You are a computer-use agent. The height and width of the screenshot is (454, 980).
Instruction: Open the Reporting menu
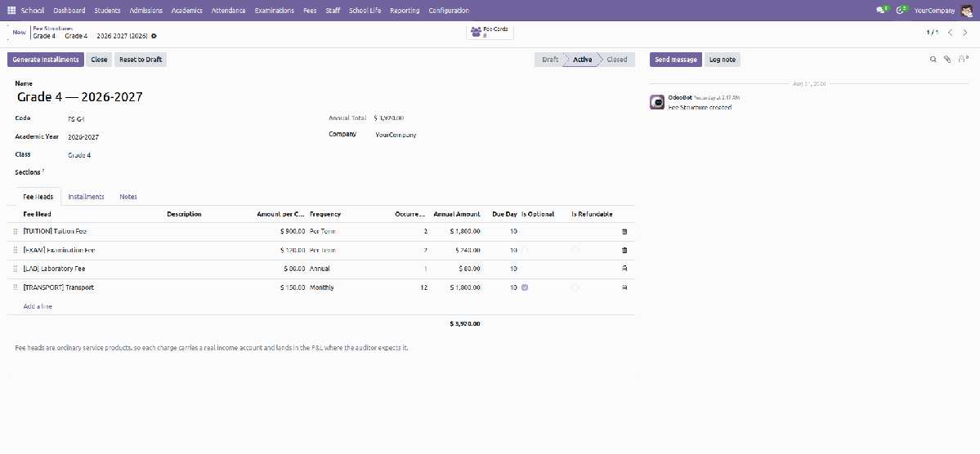click(x=405, y=11)
